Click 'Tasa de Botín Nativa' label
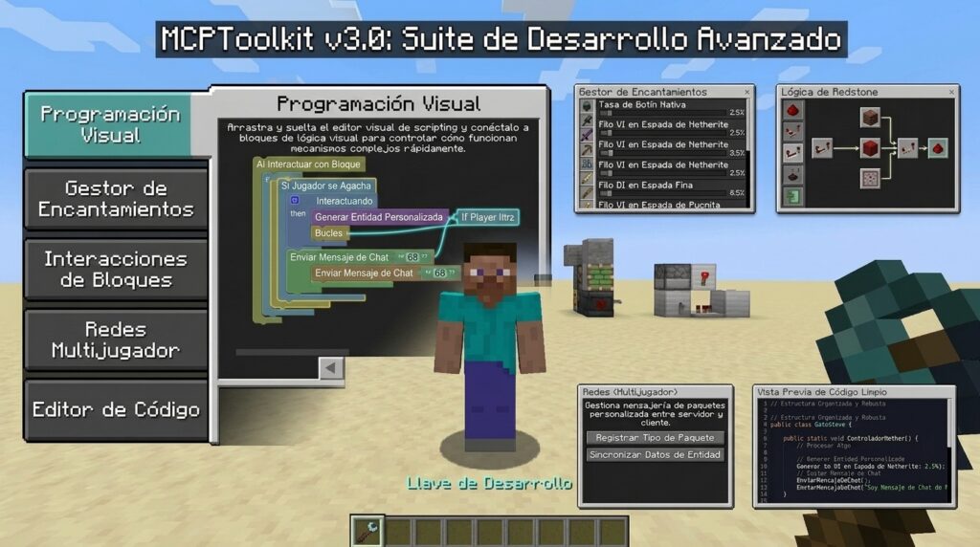 click(642, 104)
